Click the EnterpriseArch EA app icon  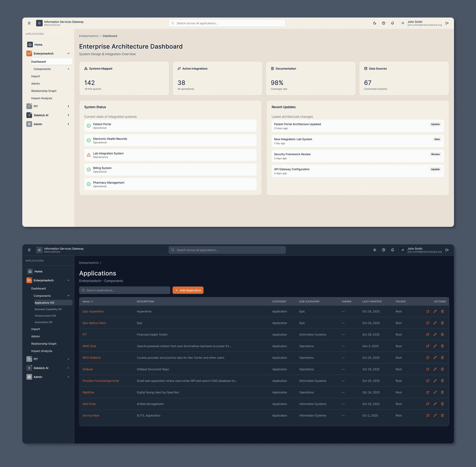click(x=29, y=54)
